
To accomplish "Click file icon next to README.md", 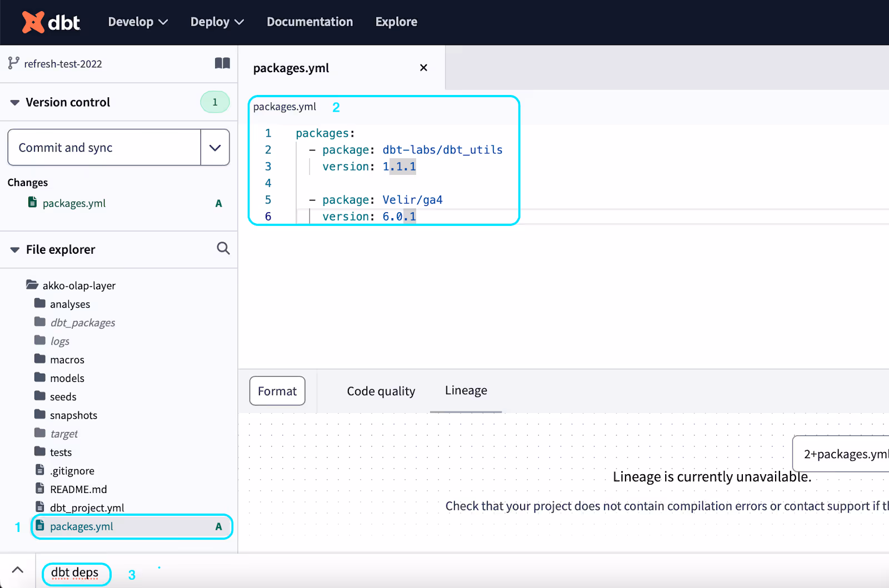I will pos(40,488).
